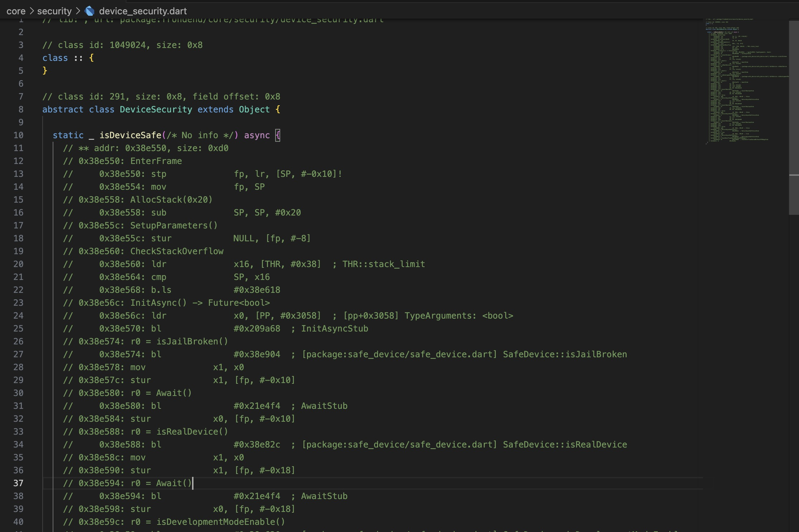799x532 pixels.
Task: Click 'CheckStackOverflow' comment on line 19
Action: point(177,251)
